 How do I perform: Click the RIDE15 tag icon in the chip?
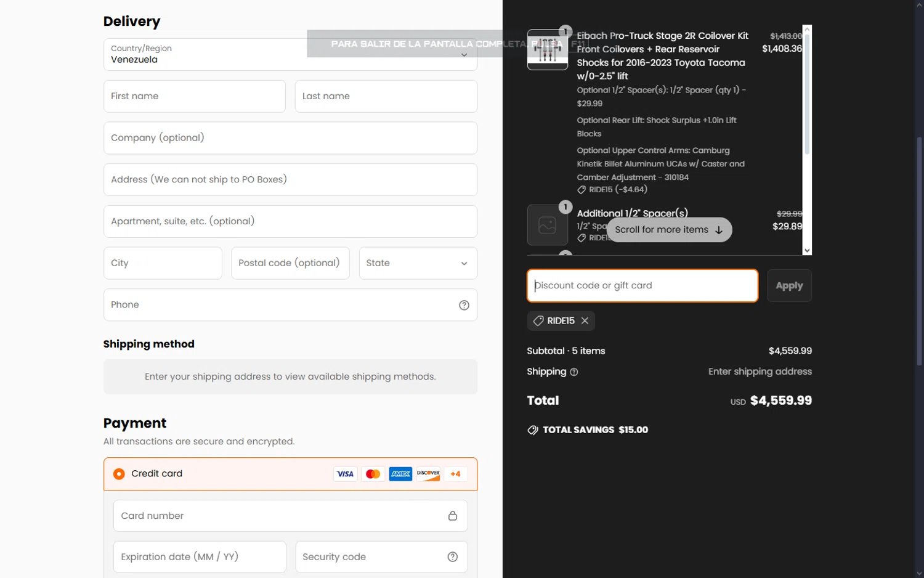(538, 321)
